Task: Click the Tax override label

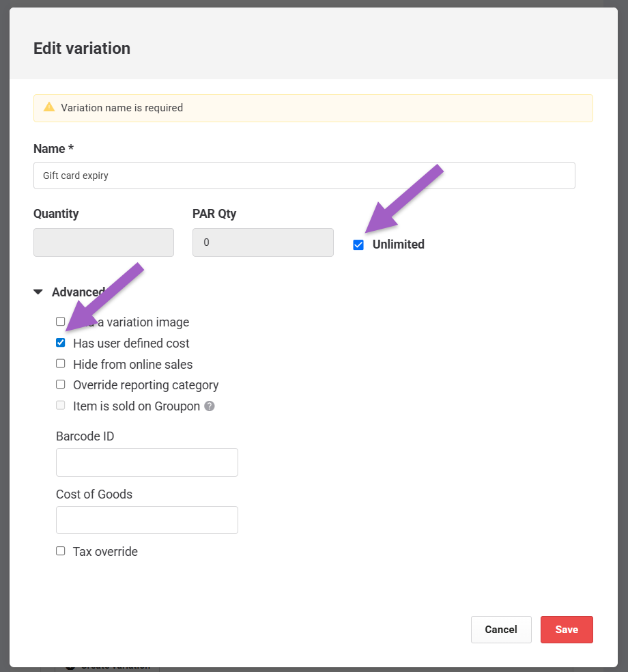Action: [x=105, y=552]
